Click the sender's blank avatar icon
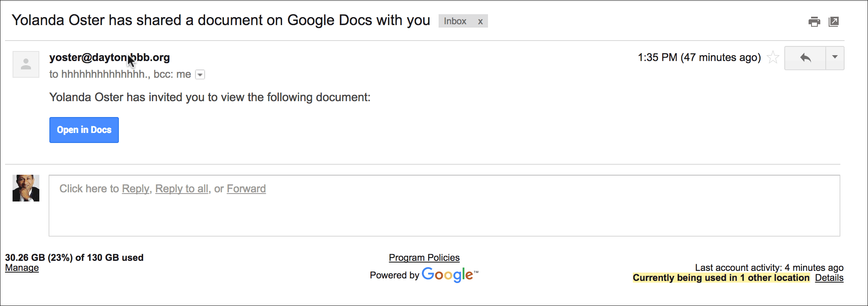This screenshot has height=306, width=868. 26,64
